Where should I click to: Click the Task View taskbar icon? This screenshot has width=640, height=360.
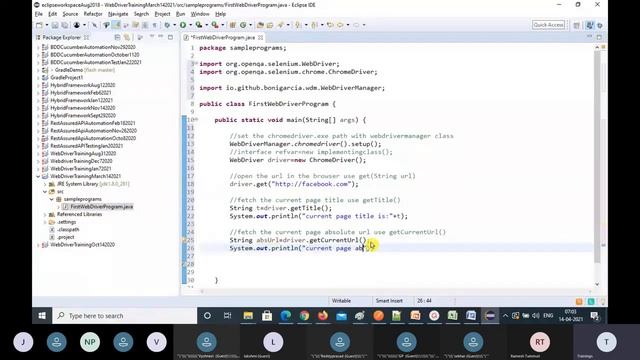coord(227,316)
